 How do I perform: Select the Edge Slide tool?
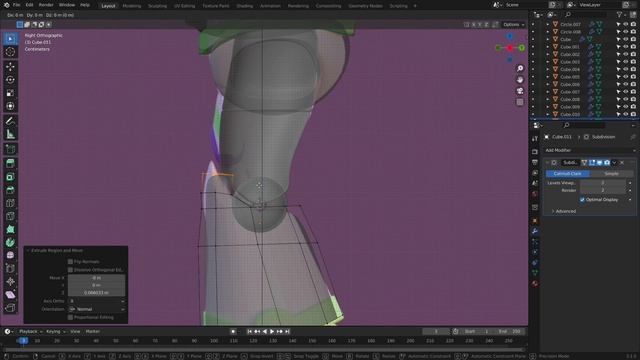(x=10, y=268)
